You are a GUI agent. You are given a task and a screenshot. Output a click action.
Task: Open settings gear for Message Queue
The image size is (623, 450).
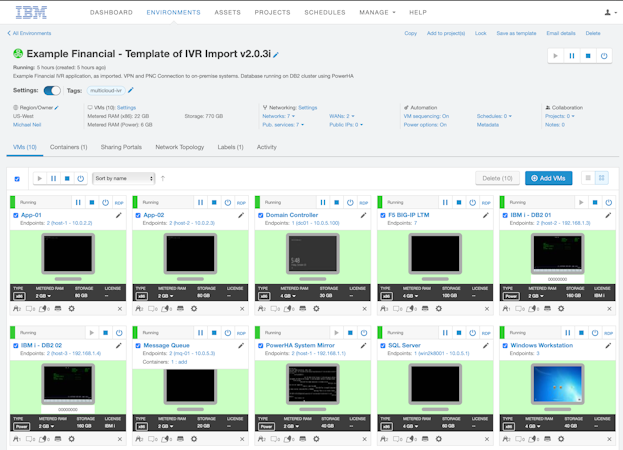coord(194,439)
